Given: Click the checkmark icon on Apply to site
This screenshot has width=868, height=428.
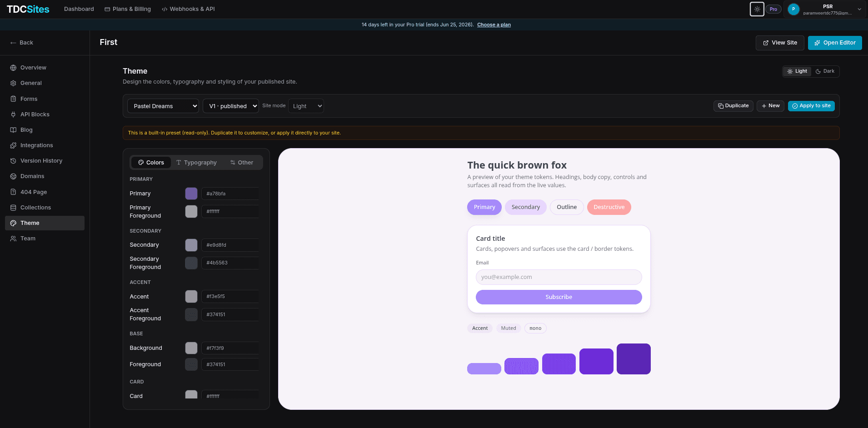Looking at the screenshot, I should (x=795, y=106).
